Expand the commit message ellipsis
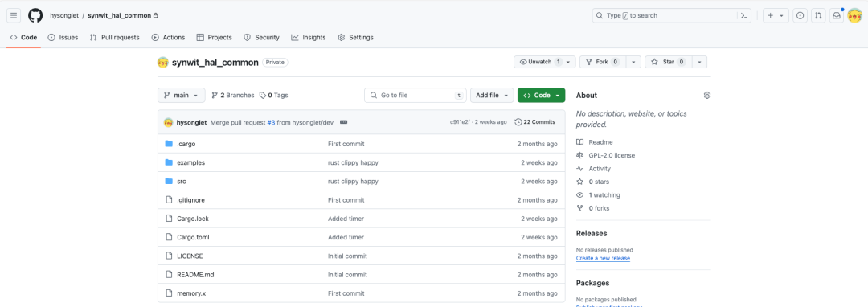 click(343, 121)
